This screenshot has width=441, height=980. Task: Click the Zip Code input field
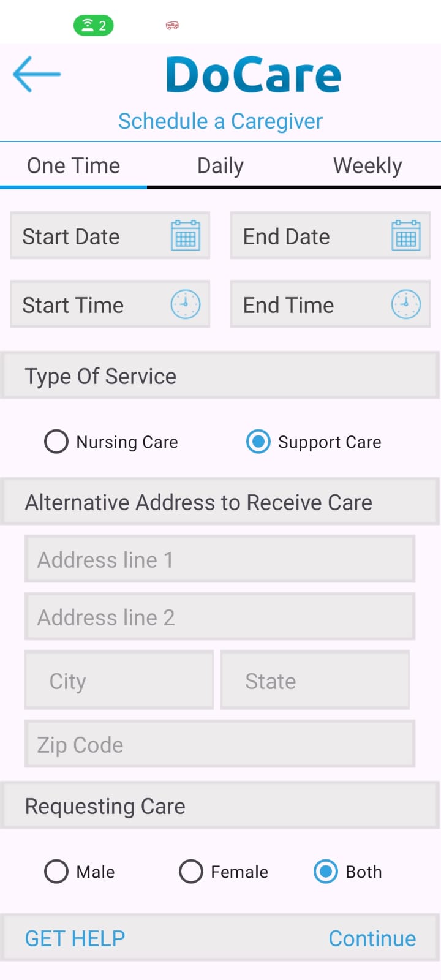tap(220, 744)
